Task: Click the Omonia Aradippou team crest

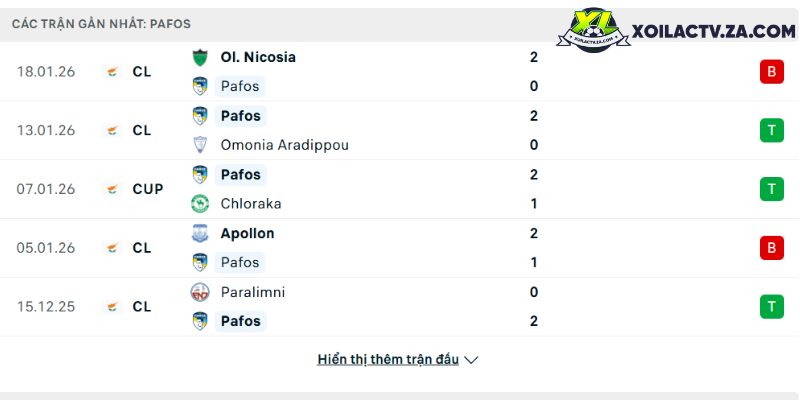Action: pyautogui.click(x=200, y=145)
